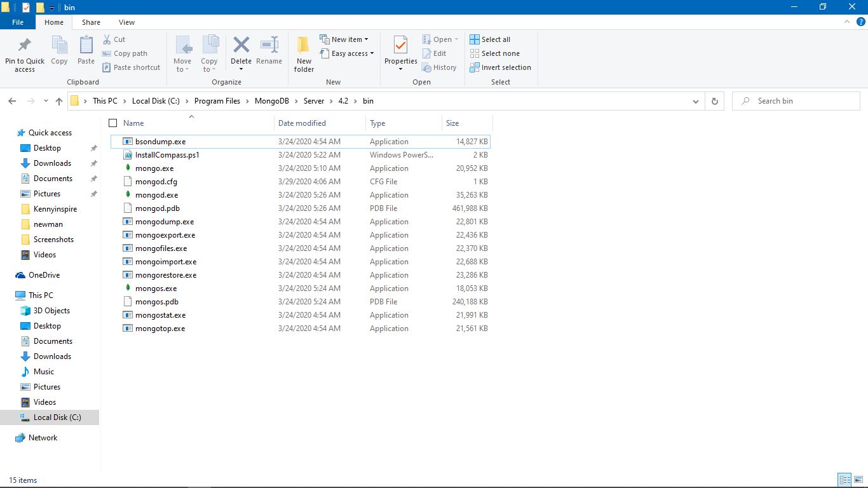
Task: Refresh the bin folder view
Action: pyautogui.click(x=715, y=101)
